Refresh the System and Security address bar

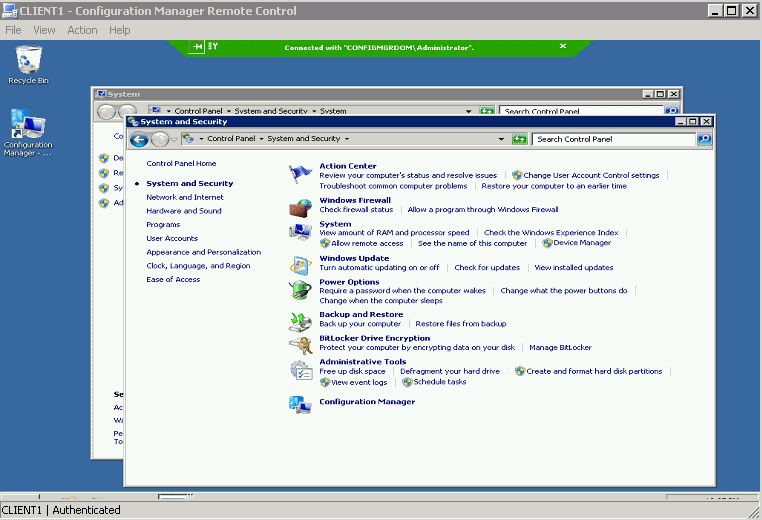[520, 139]
